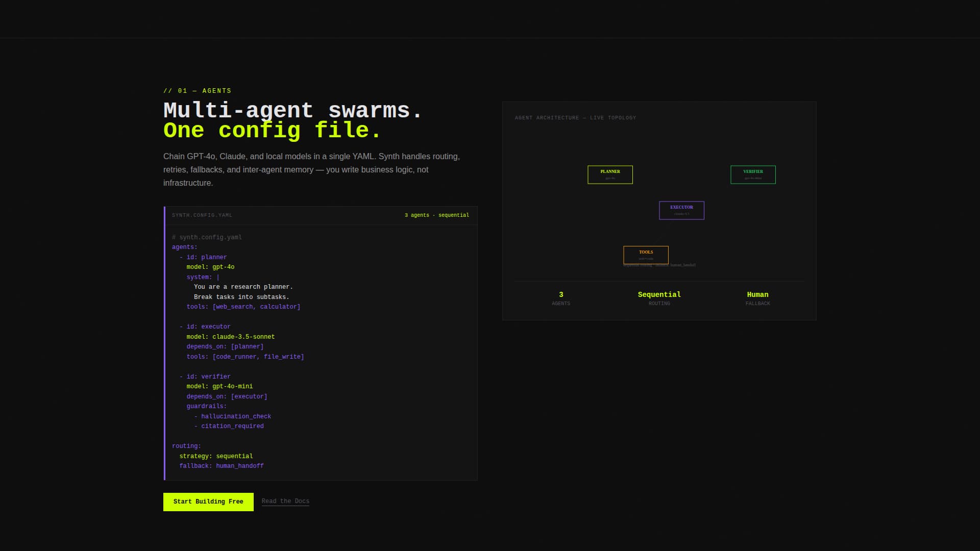Click 'strategy: sequential' line

pos(216,456)
